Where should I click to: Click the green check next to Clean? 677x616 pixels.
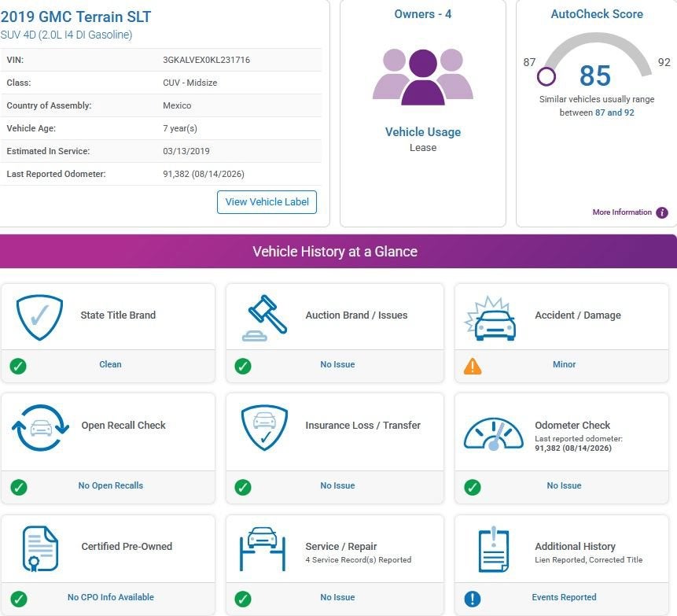pos(18,366)
